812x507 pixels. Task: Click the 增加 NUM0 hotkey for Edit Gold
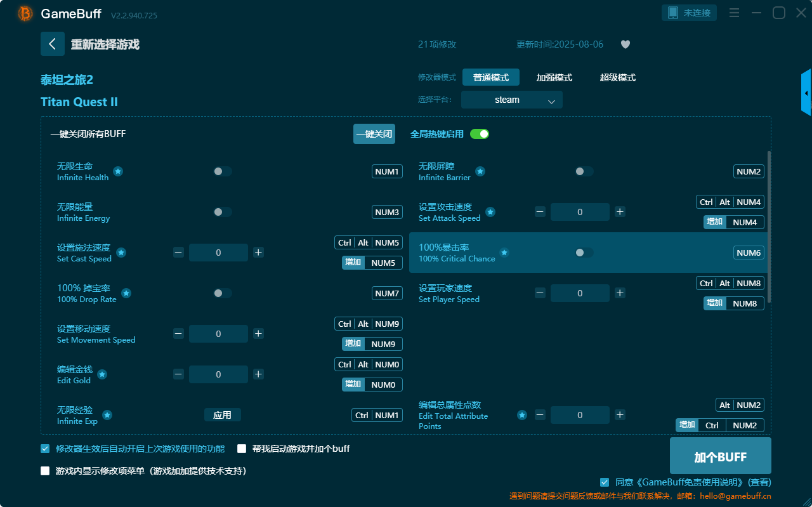(x=372, y=385)
